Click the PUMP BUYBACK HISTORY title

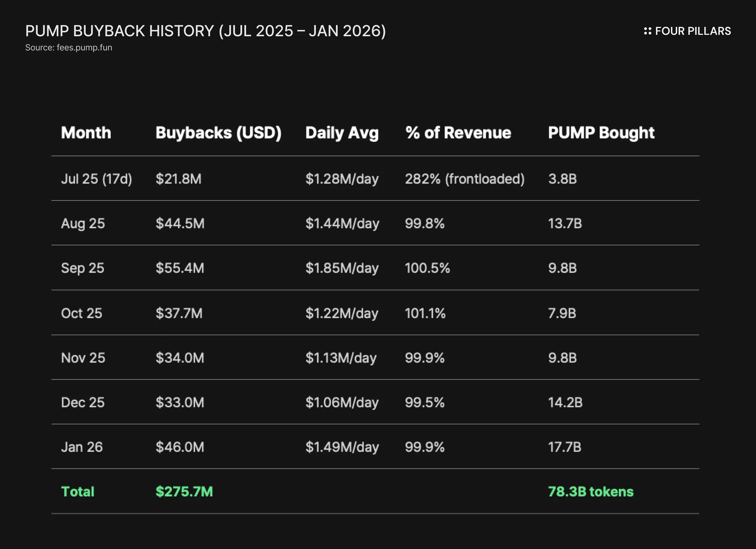(x=205, y=31)
